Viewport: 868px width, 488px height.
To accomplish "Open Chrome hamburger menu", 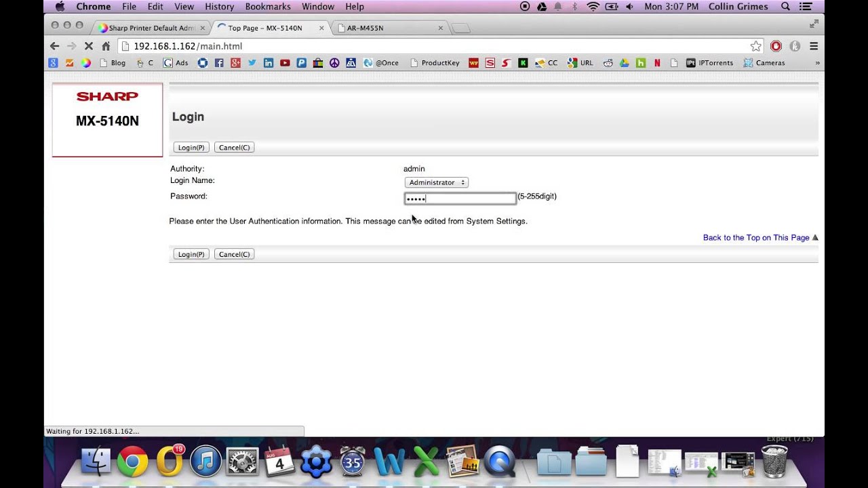I will click(814, 46).
